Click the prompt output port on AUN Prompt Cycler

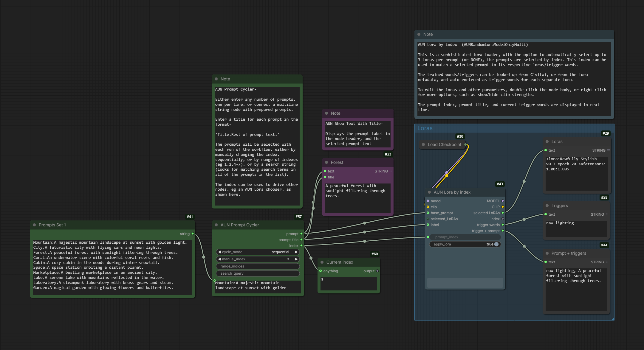301,234
